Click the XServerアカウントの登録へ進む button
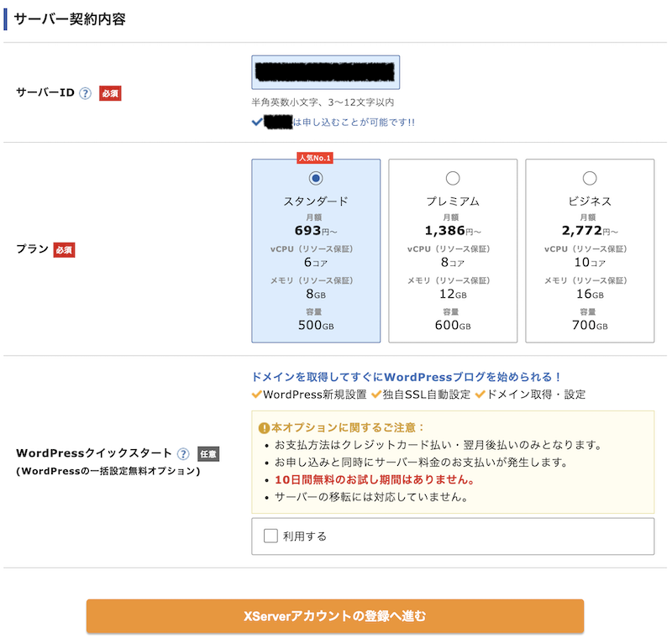This screenshot has width=672, height=638. pyautogui.click(x=335, y=615)
